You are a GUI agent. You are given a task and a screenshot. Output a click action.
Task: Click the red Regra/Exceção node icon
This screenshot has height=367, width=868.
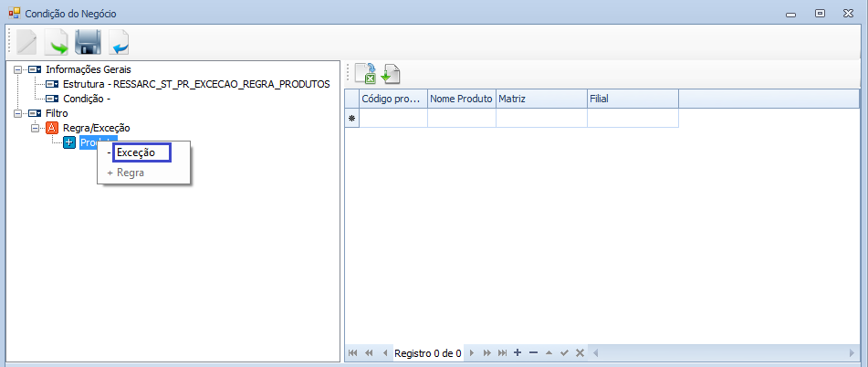point(51,128)
